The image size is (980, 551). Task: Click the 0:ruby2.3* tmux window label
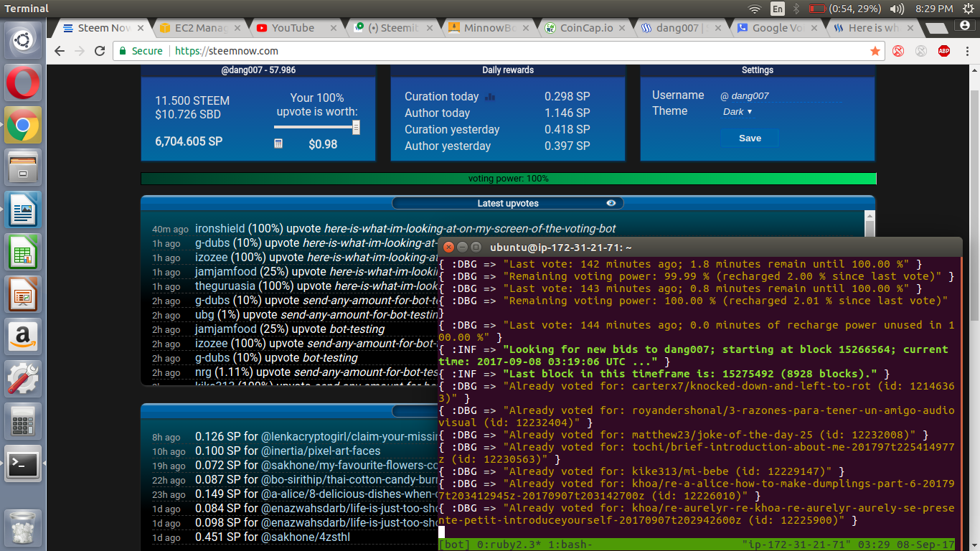click(509, 545)
